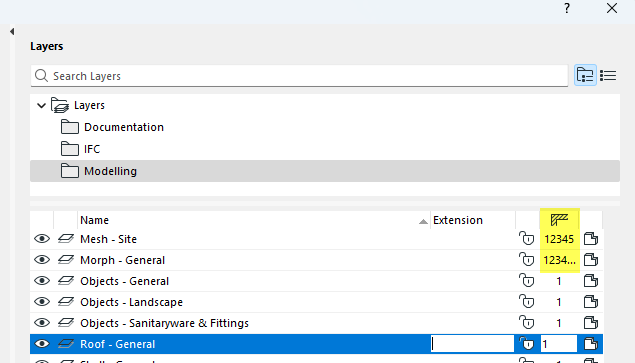
Task: Click folder icon for Objects - General row
Action: (x=591, y=281)
